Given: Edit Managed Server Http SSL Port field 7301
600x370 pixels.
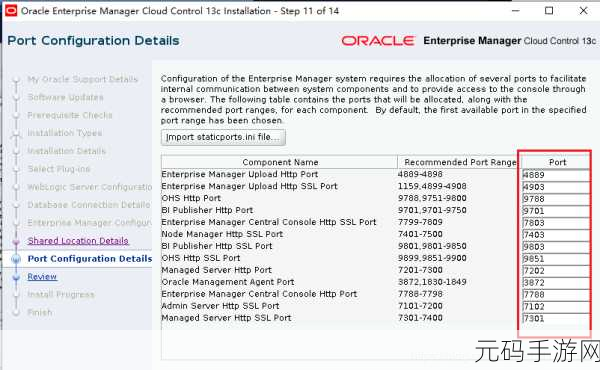Looking at the screenshot, I should 556,318.
